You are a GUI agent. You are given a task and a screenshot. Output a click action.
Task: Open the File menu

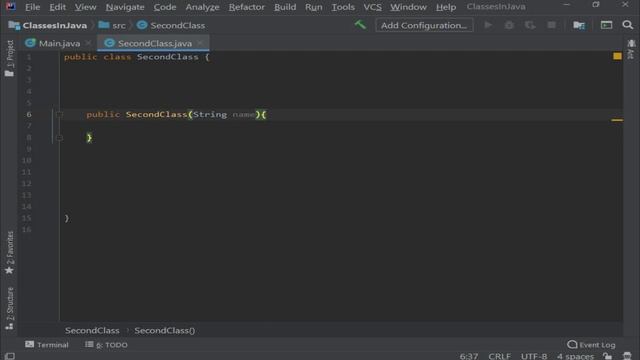point(32,7)
